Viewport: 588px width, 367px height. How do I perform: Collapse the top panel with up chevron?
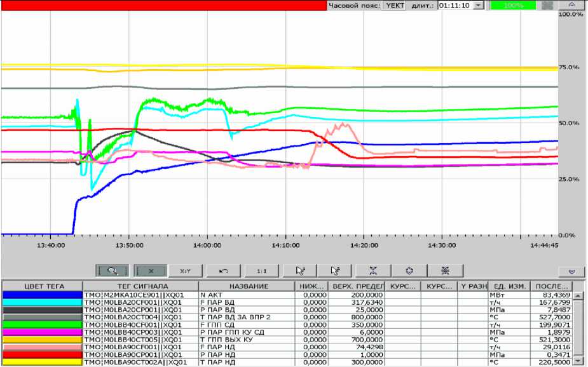[571, 5]
